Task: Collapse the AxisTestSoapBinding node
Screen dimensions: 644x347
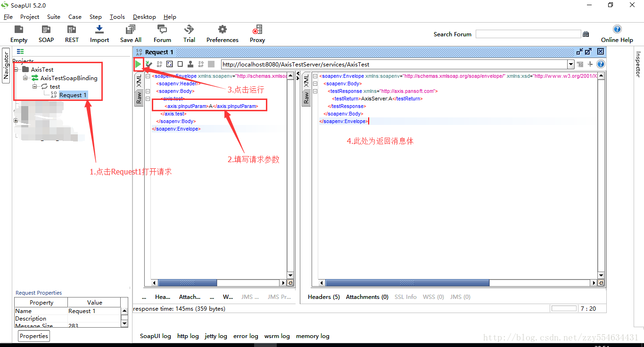Action: pos(25,78)
